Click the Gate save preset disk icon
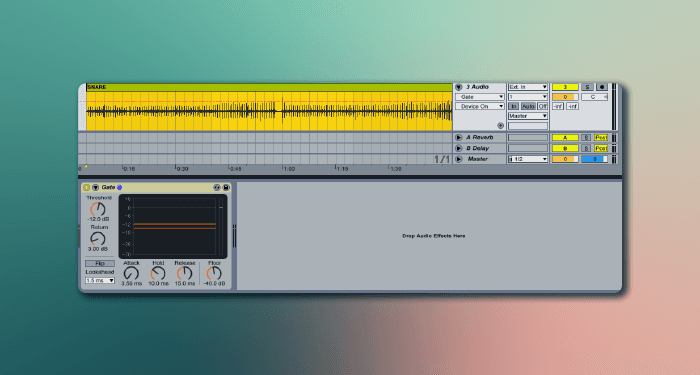Image resolution: width=700 pixels, height=375 pixels. 226,188
